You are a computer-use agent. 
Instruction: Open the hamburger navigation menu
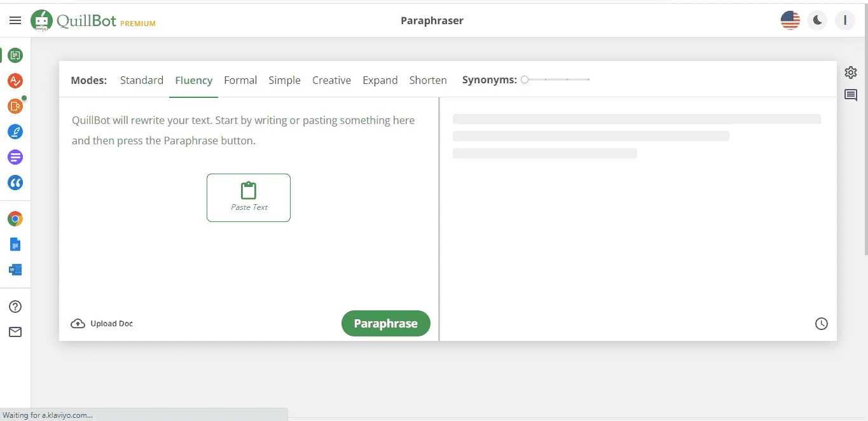tap(15, 20)
